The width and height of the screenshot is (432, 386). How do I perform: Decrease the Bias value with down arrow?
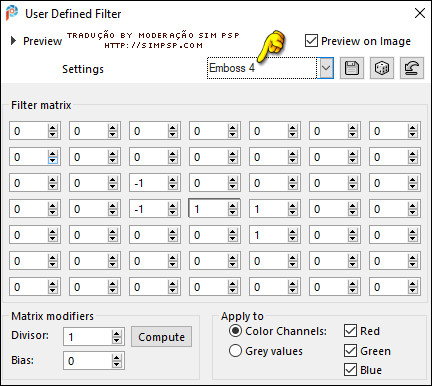[x=116, y=364]
